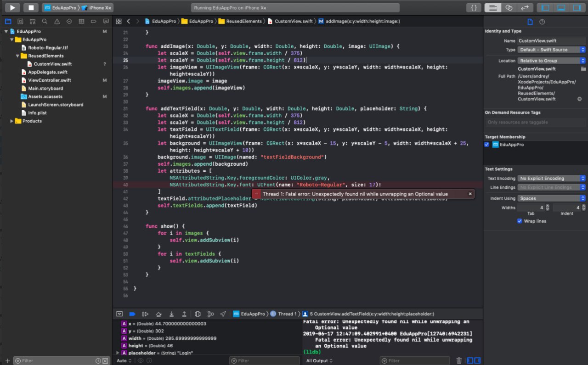Open the file Type dropdown
The image size is (588, 365).
[552, 50]
